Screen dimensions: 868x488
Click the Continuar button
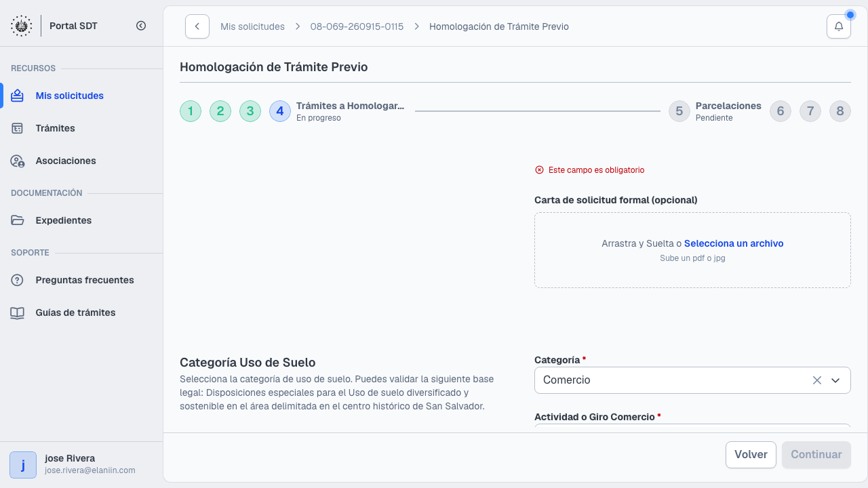(x=816, y=455)
